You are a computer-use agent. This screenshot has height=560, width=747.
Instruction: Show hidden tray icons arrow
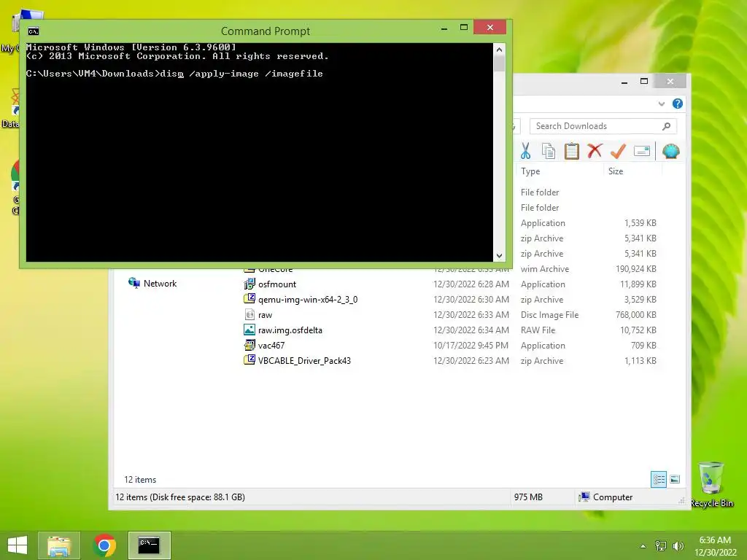[643, 546]
